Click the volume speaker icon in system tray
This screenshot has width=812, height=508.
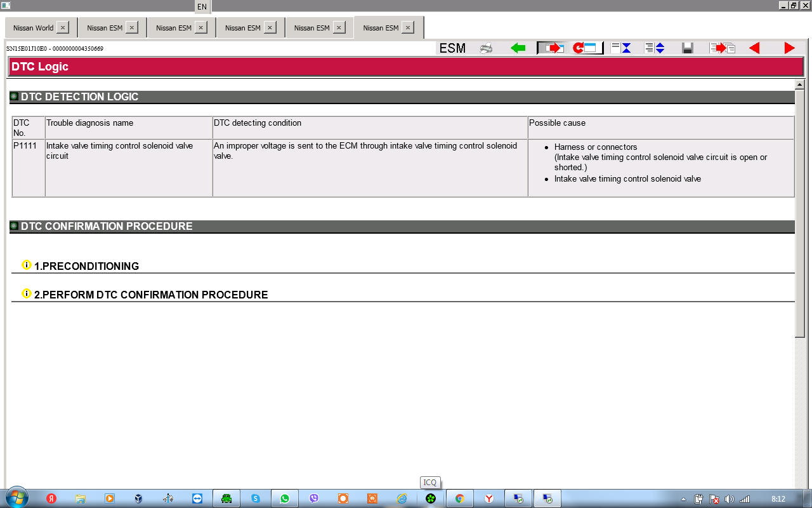(x=729, y=499)
